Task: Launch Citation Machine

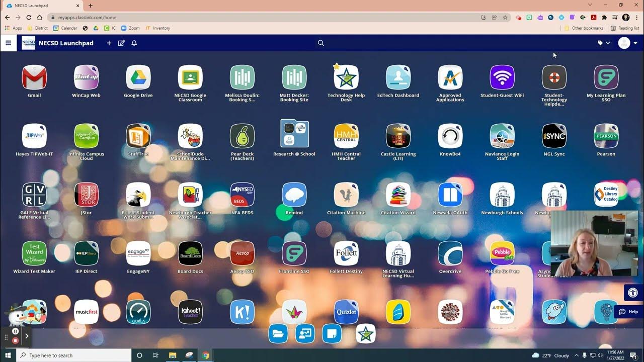Action: (x=346, y=195)
